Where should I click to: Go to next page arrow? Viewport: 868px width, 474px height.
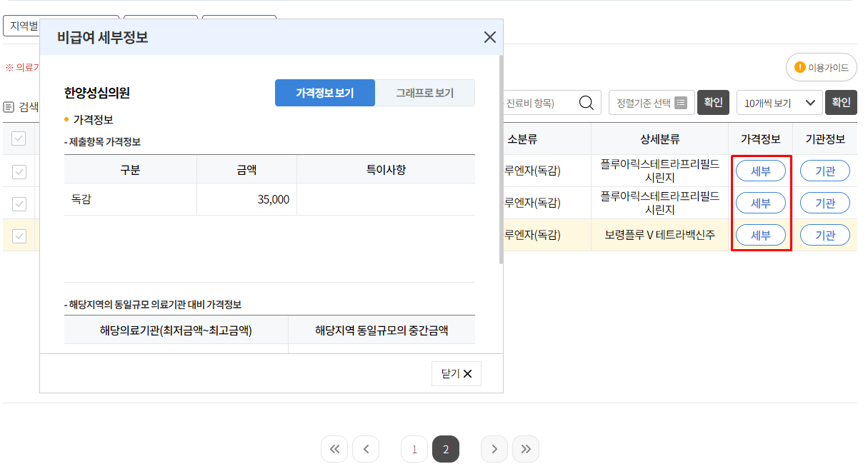coord(494,449)
